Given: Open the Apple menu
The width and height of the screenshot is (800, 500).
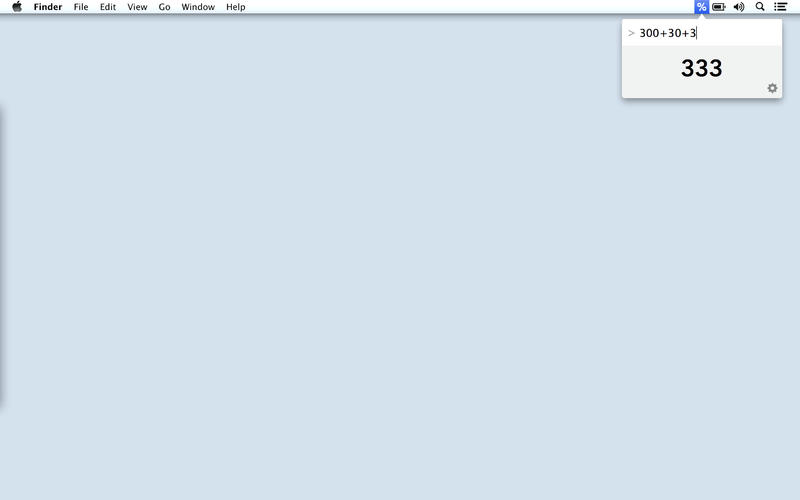Looking at the screenshot, I should coord(17,7).
